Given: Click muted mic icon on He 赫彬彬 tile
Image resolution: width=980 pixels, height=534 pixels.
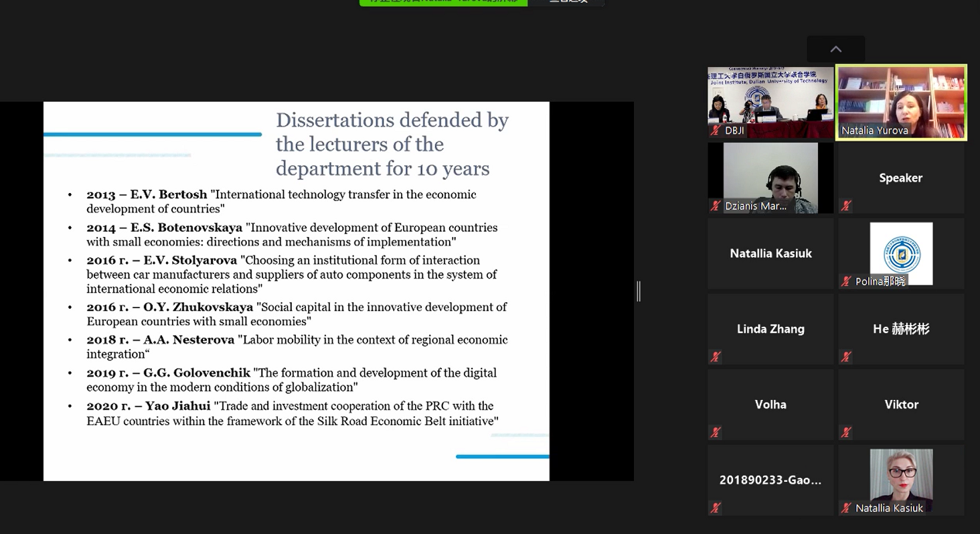Looking at the screenshot, I should coord(846,357).
